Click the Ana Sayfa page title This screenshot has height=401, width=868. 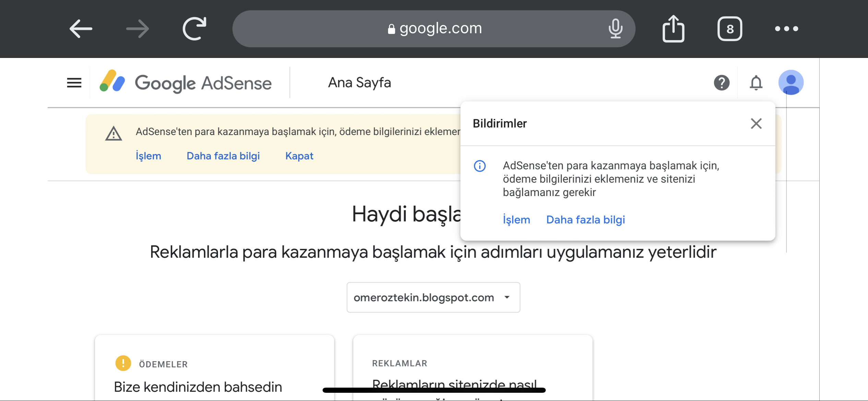click(360, 83)
